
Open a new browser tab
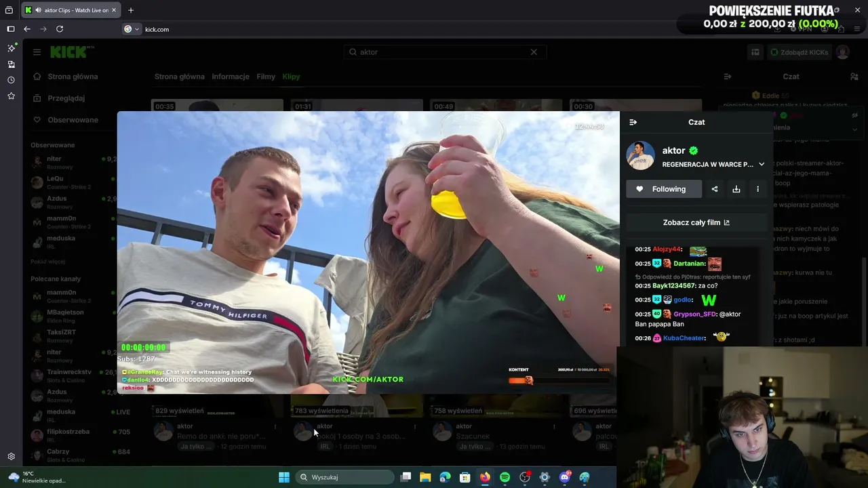[x=131, y=10]
